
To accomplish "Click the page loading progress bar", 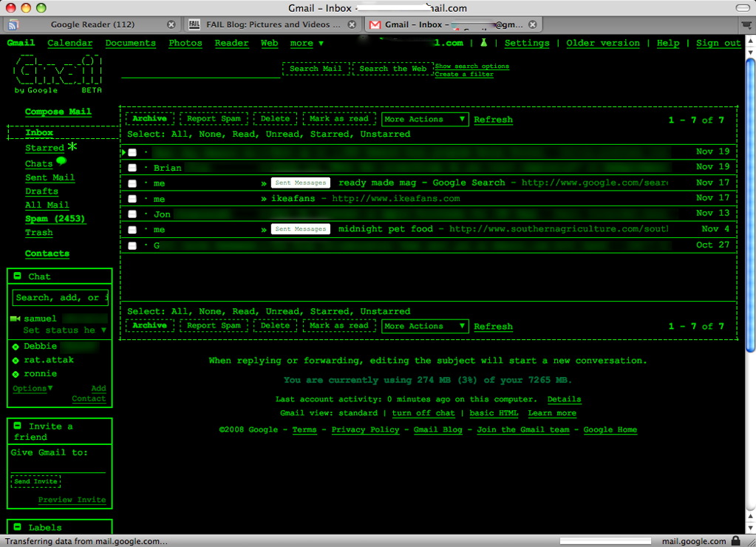I will pos(605,541).
